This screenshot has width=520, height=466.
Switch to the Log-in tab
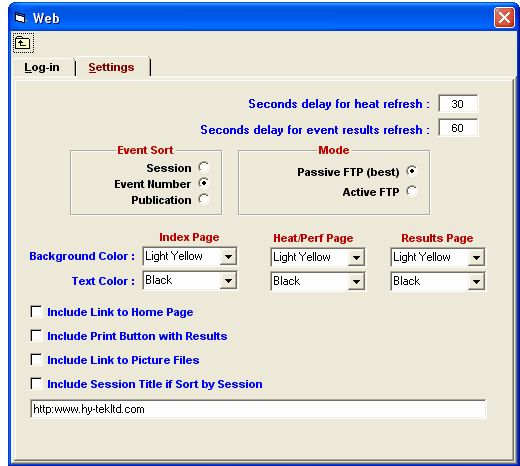tap(42, 67)
